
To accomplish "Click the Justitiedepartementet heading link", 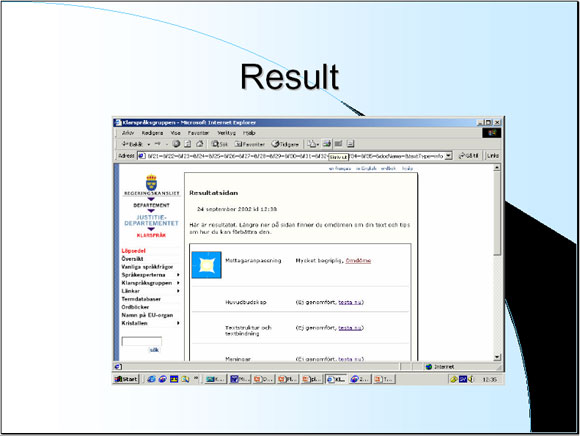I will coord(151,220).
